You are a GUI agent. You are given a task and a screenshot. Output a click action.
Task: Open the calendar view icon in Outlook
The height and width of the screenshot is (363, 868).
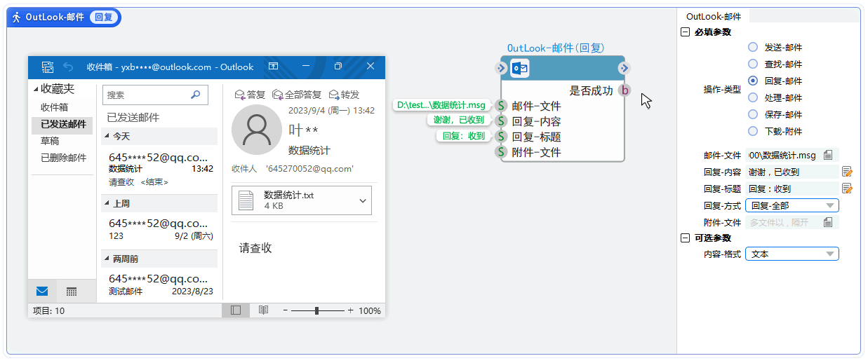pos(72,291)
